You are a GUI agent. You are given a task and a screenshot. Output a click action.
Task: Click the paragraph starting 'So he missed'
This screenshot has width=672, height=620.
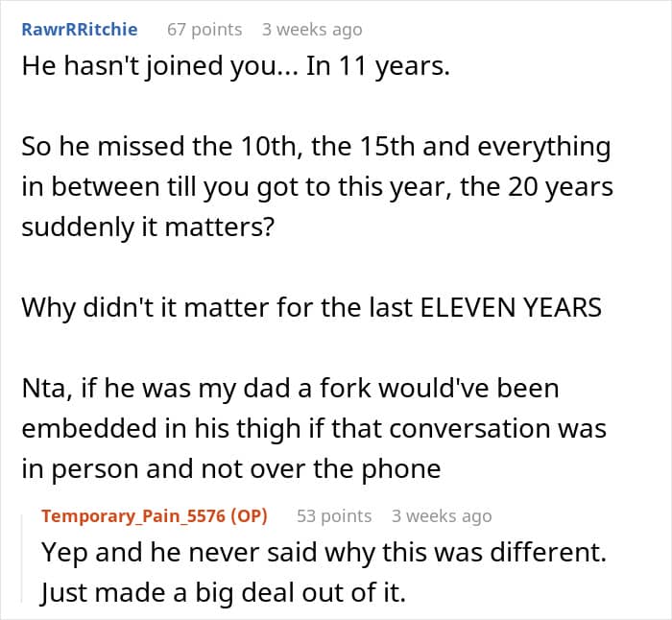(x=315, y=189)
